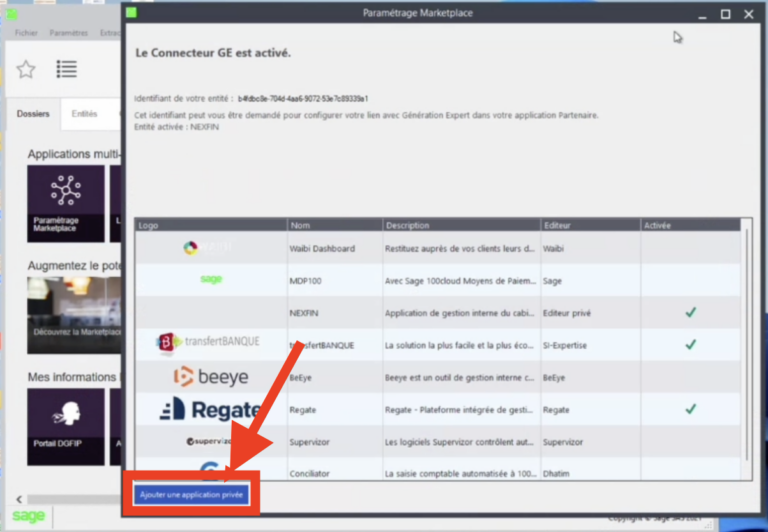Open the Portail DGFIP tile
This screenshot has height=532, width=768.
[66, 427]
